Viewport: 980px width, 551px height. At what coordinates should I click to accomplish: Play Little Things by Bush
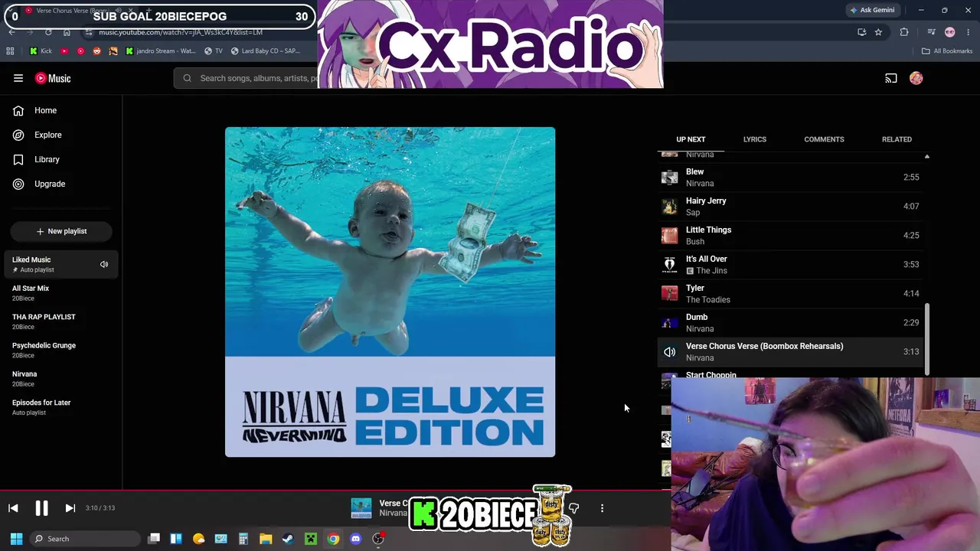pyautogui.click(x=790, y=236)
